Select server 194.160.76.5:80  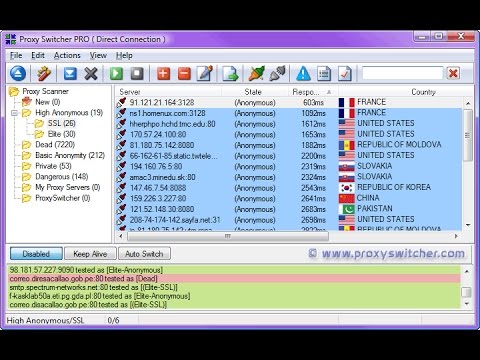289,166
